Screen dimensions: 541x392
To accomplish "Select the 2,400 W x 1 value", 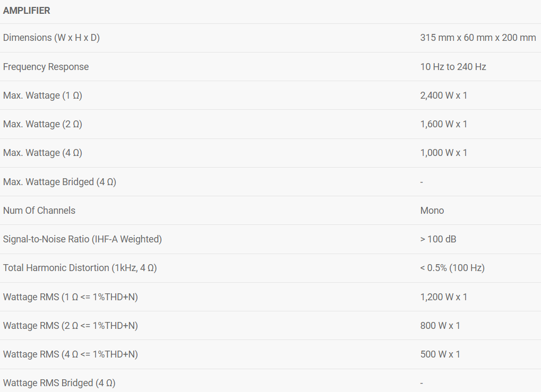I will (x=443, y=95).
